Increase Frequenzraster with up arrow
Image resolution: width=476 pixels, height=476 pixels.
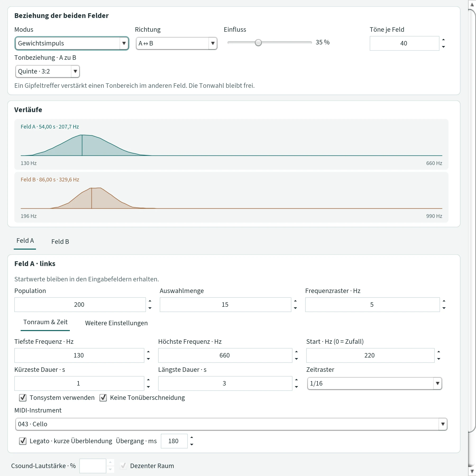[444, 301]
